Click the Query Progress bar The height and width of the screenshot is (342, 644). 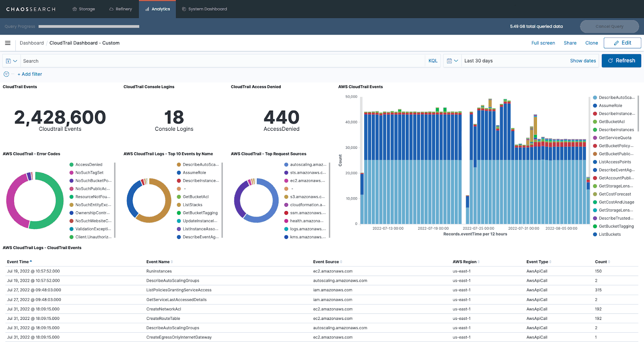pyautogui.click(x=89, y=27)
